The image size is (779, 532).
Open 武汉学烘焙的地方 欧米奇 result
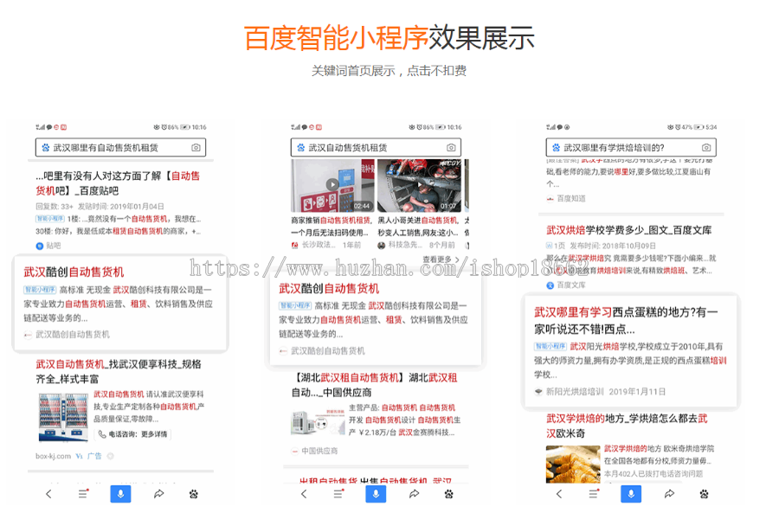627,426
